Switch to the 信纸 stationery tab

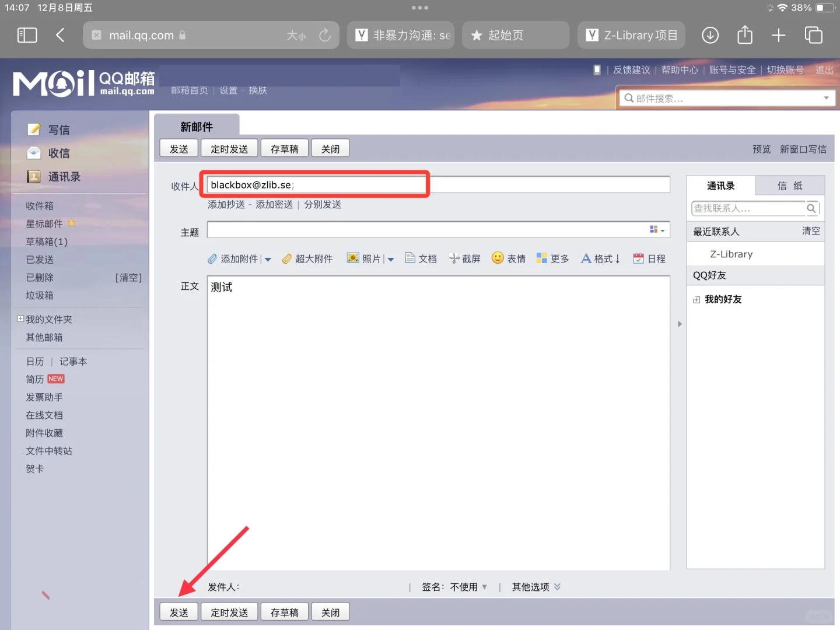[790, 185]
